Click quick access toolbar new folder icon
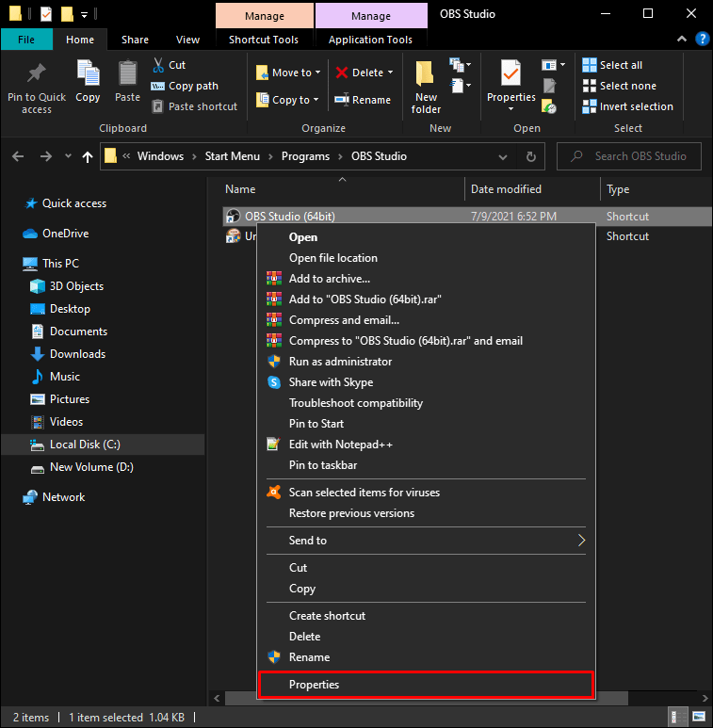This screenshot has width=713, height=728. (x=67, y=14)
